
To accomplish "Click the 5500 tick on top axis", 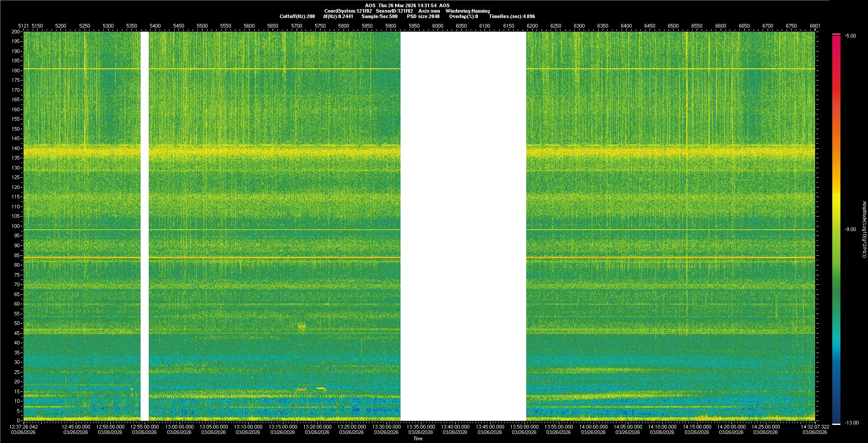I will point(202,26).
